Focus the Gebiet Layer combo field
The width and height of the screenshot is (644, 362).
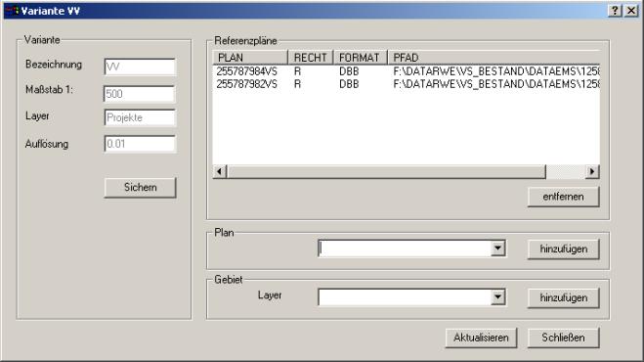405,297
